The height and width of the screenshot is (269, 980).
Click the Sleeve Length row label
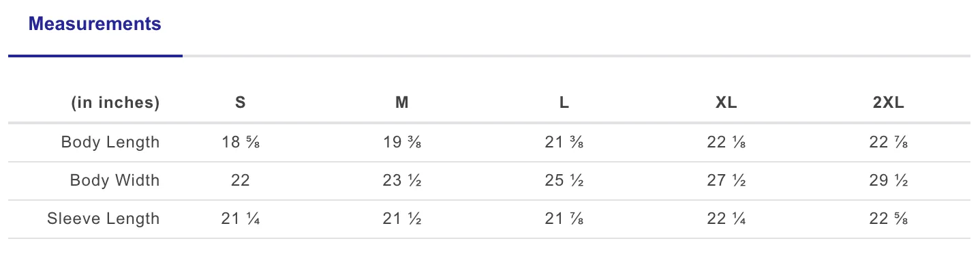click(104, 218)
